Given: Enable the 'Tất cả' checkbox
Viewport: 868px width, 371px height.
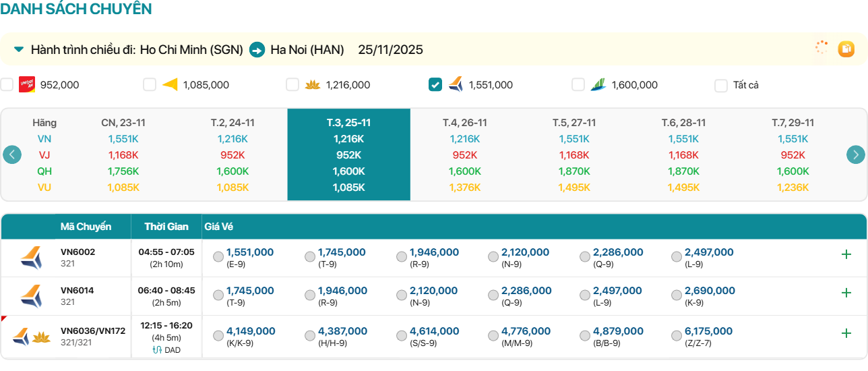Looking at the screenshot, I should tap(721, 85).
